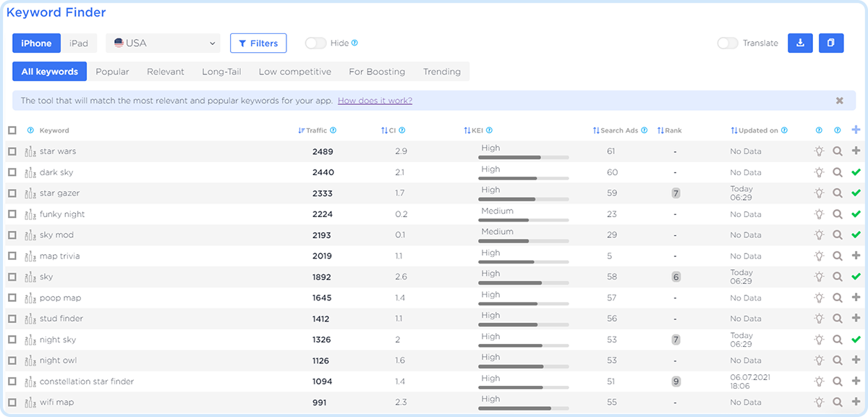Check the box for funky night row
Image resolution: width=868 pixels, height=417 pixels.
(12, 214)
